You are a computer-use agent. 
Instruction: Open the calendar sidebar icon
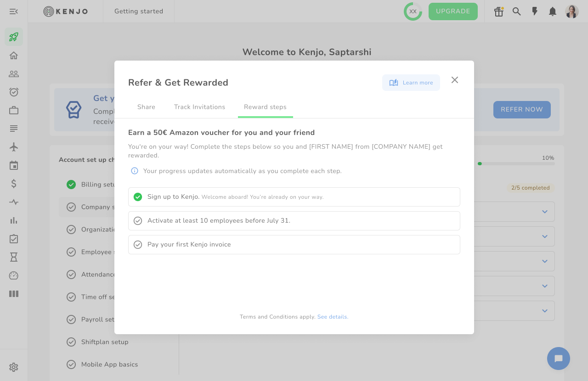pyautogui.click(x=14, y=165)
